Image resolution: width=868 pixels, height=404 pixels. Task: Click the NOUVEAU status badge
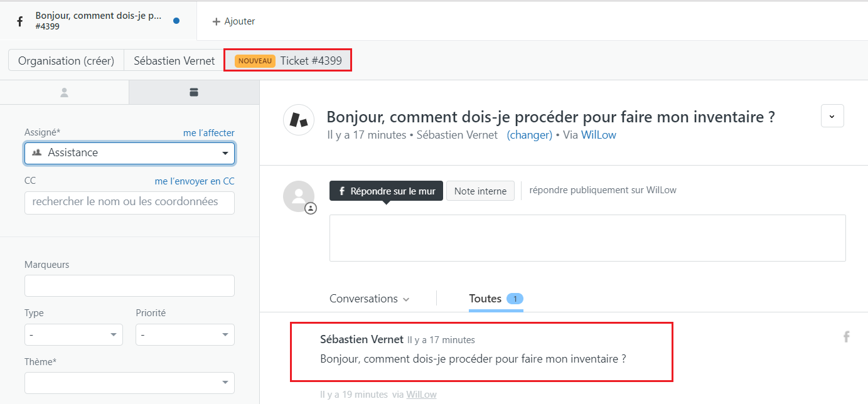click(255, 61)
